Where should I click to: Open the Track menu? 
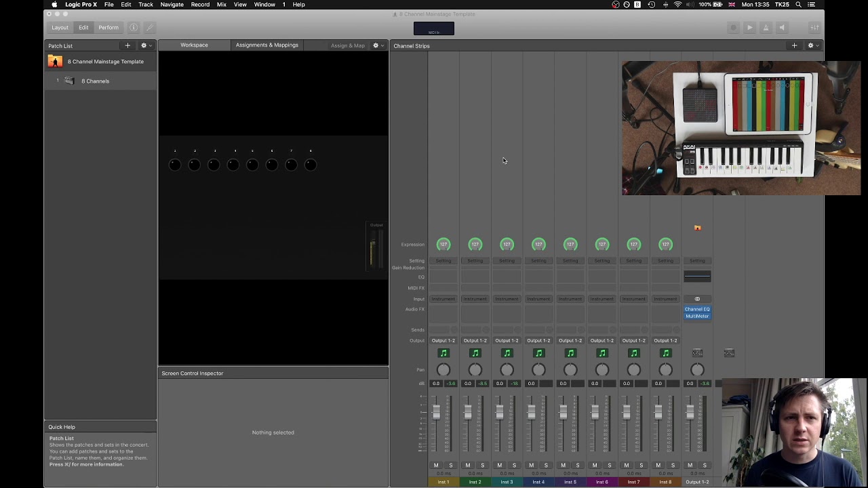(x=146, y=5)
